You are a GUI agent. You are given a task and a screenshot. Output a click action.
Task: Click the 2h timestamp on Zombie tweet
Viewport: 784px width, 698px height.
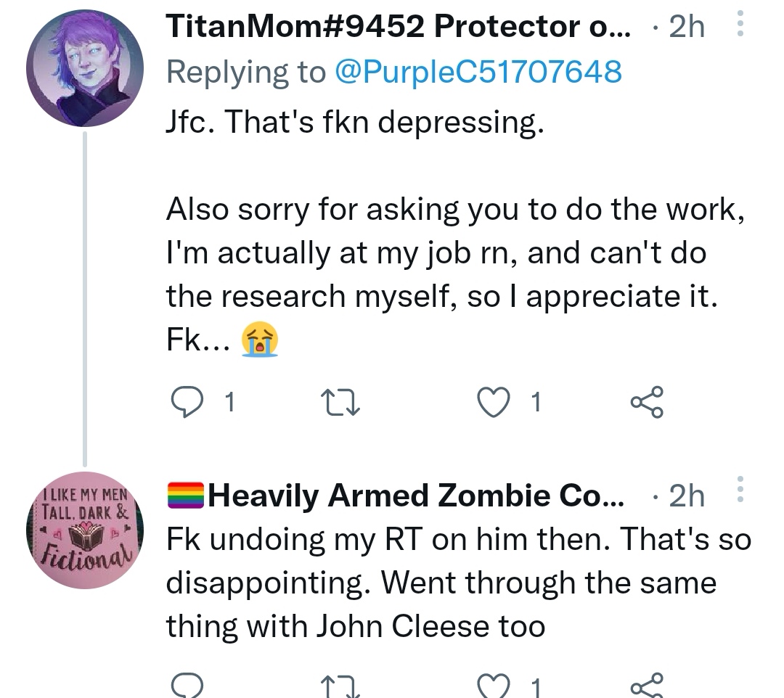point(686,496)
